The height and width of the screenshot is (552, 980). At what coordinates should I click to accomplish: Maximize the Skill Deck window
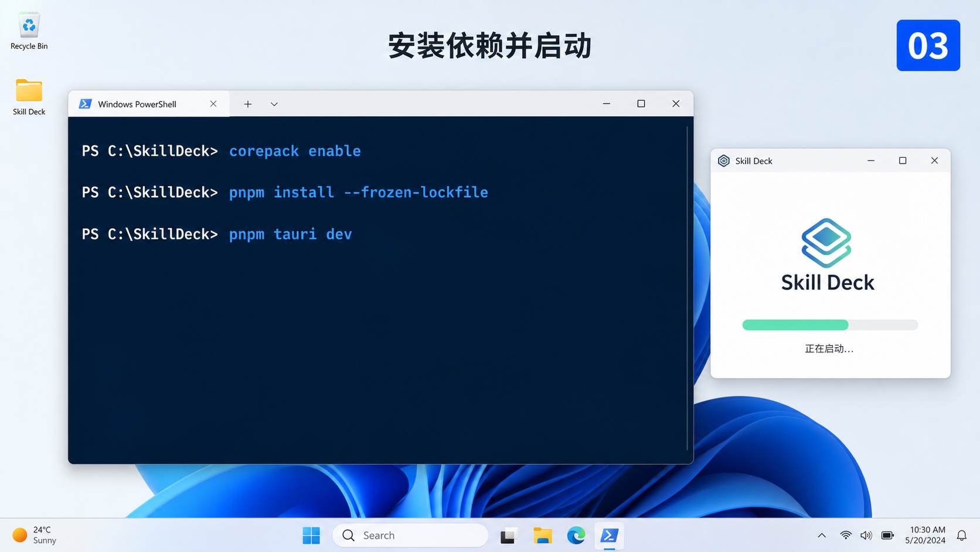(903, 161)
